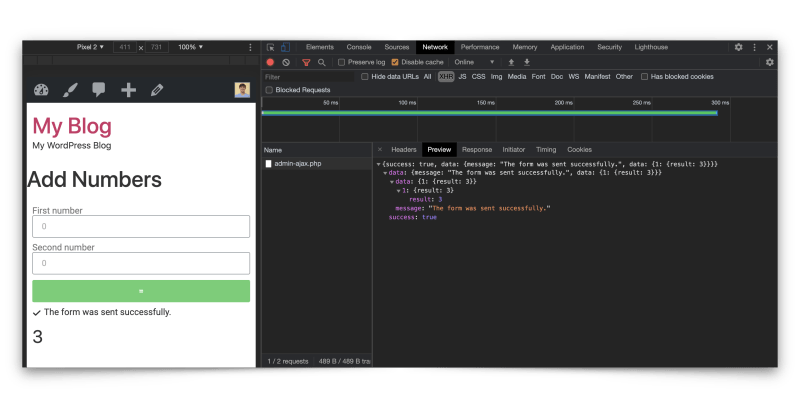
Task: Switch to the Performance tab
Action: pos(480,47)
